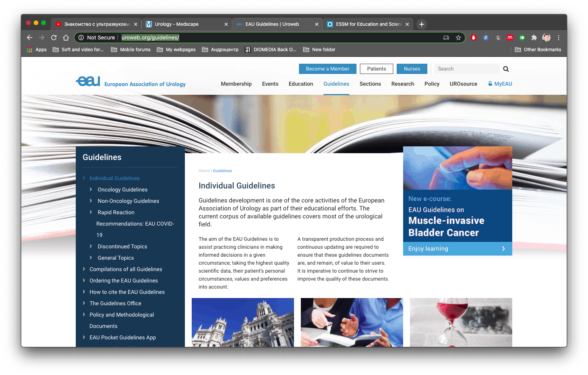Expand the Non-Oncology Guidelines chevron
Image resolution: width=588 pixels, height=375 pixels.
(x=91, y=201)
